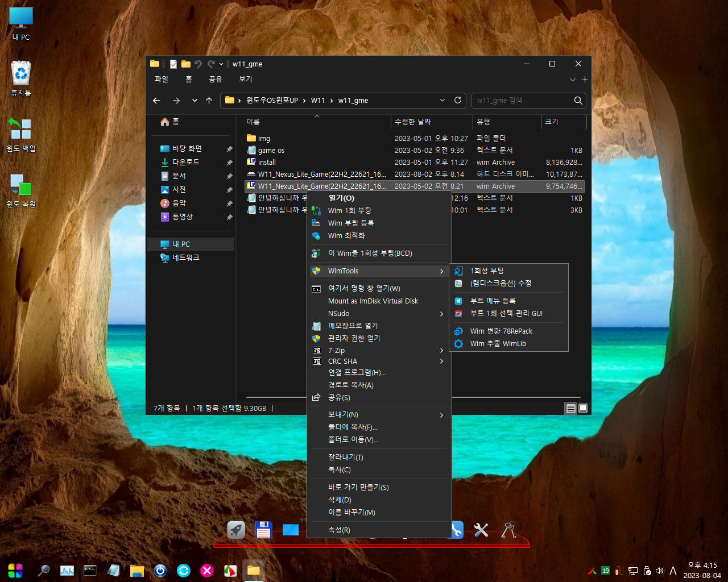Click the A input language indicator
The height and width of the screenshot is (582, 728).
[x=673, y=571]
